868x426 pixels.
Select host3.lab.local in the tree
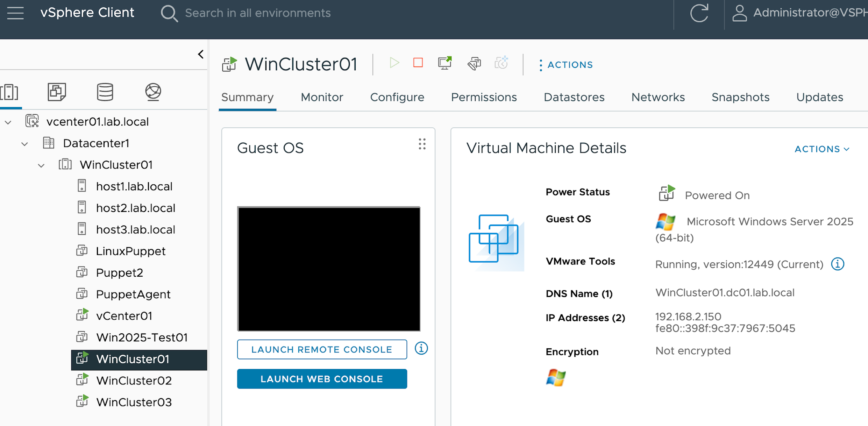pyautogui.click(x=135, y=230)
